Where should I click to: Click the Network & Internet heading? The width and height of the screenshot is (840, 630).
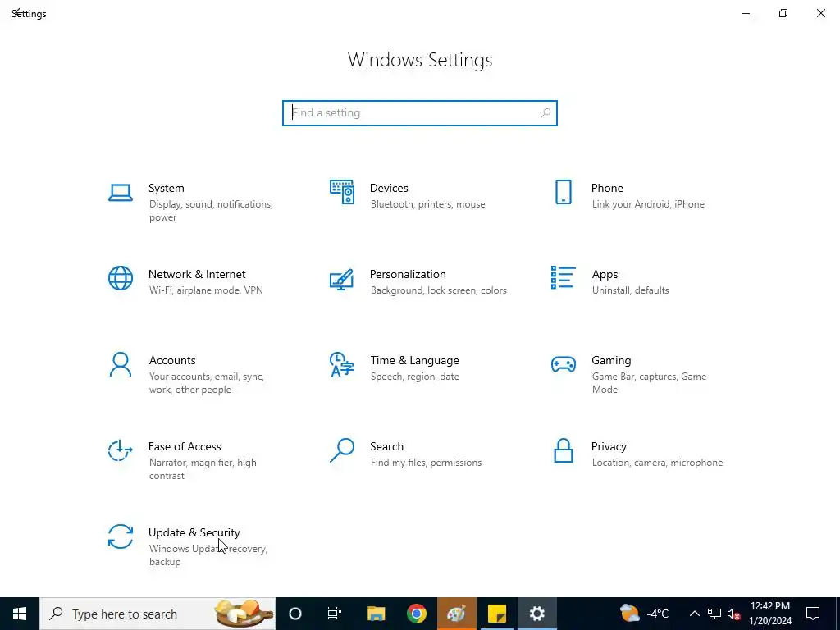click(197, 274)
